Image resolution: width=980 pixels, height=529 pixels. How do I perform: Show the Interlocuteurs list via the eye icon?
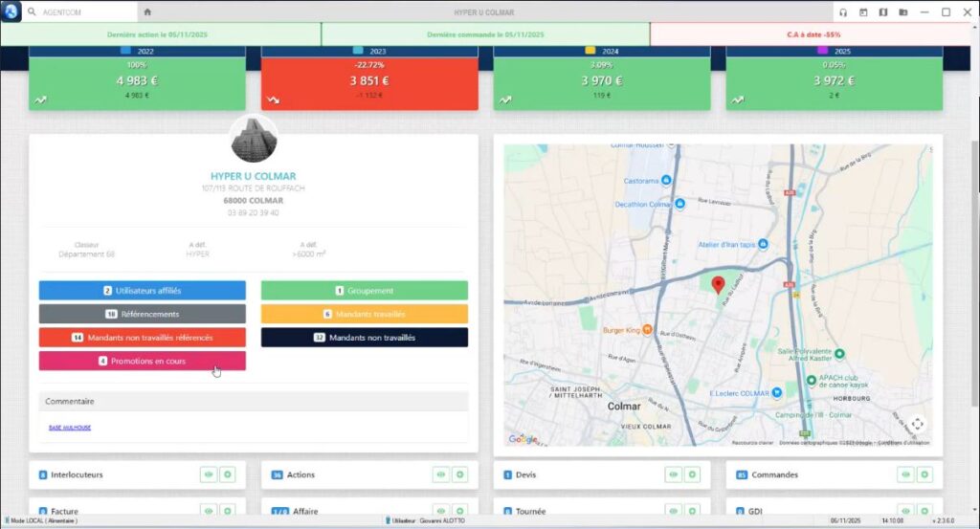point(209,474)
